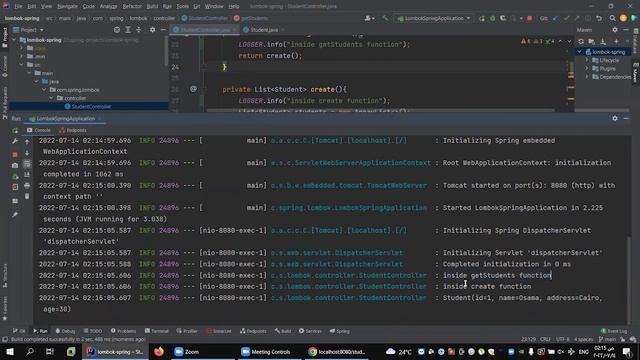Open Firefox from the taskbar
The image size is (640, 360).
[x=159, y=351]
